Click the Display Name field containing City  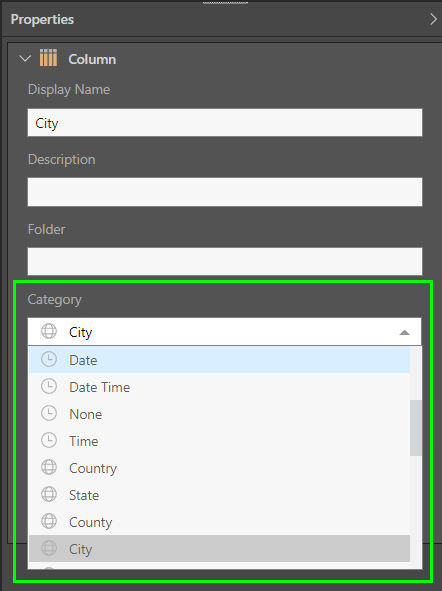tap(225, 123)
